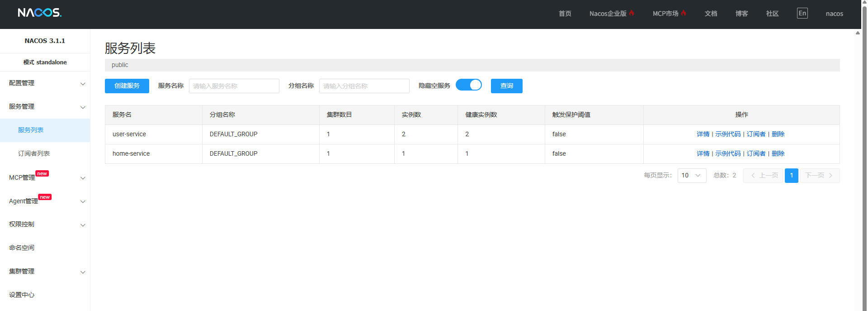Viewport: 868px width, 311px height.
Task: Open MCP市场 link with the flame icon
Action: point(669,14)
